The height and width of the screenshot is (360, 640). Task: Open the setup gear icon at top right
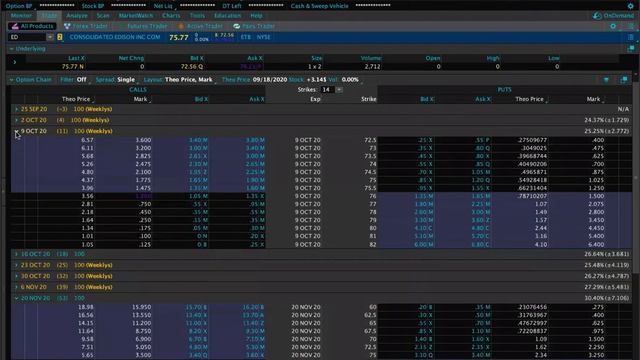pyautogui.click(x=630, y=6)
